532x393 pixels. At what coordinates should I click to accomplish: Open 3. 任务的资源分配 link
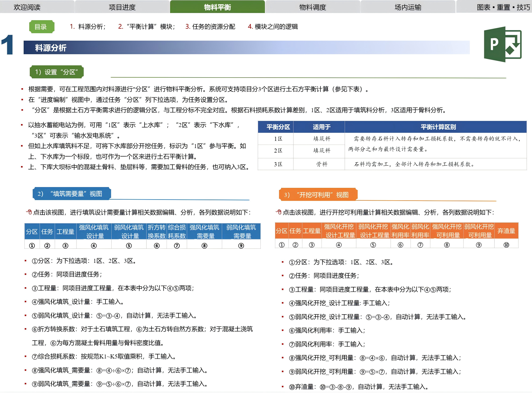pos(210,27)
